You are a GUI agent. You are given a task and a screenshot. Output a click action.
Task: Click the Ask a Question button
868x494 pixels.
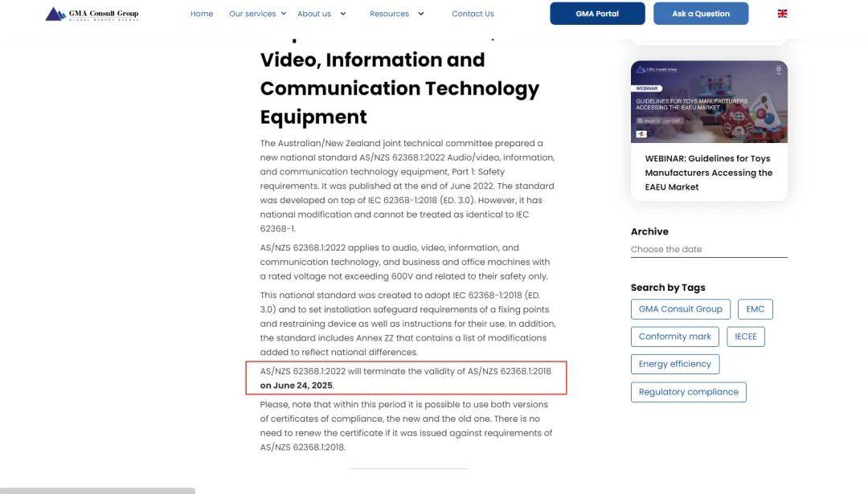700,14
